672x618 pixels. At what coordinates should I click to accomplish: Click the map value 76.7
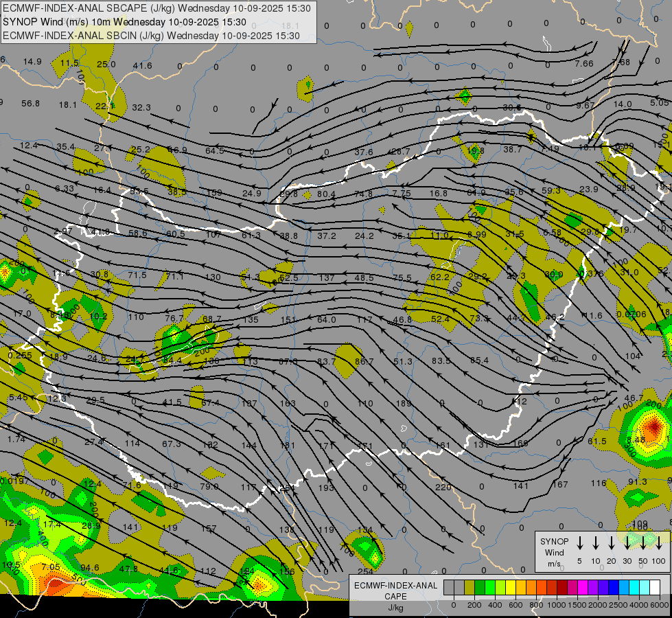[x=174, y=318]
